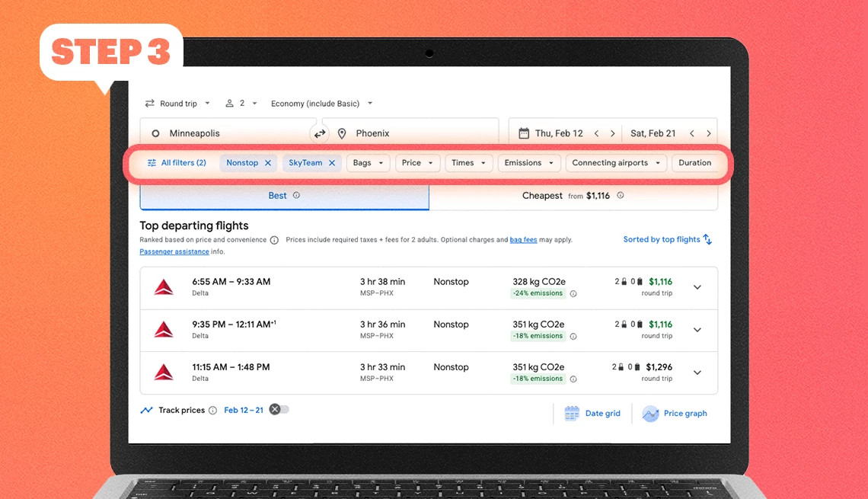This screenshot has width=868, height=499.
Task: Enable the Track prices toggle switch
Action: [279, 409]
